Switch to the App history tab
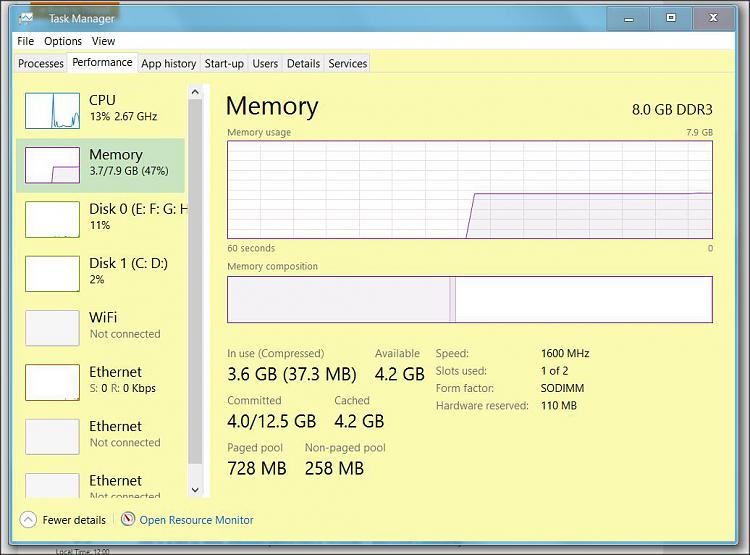 pos(168,63)
